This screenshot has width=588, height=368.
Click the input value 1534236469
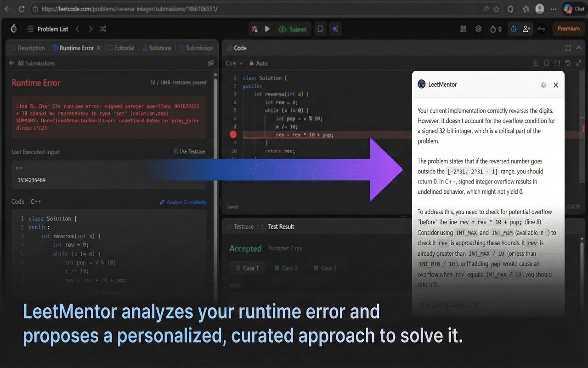tap(31, 180)
